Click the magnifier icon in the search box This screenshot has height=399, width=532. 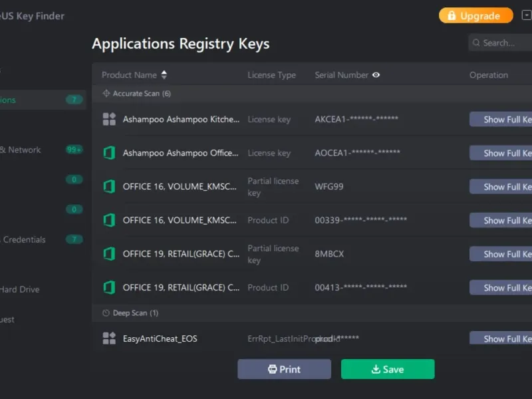(x=476, y=43)
